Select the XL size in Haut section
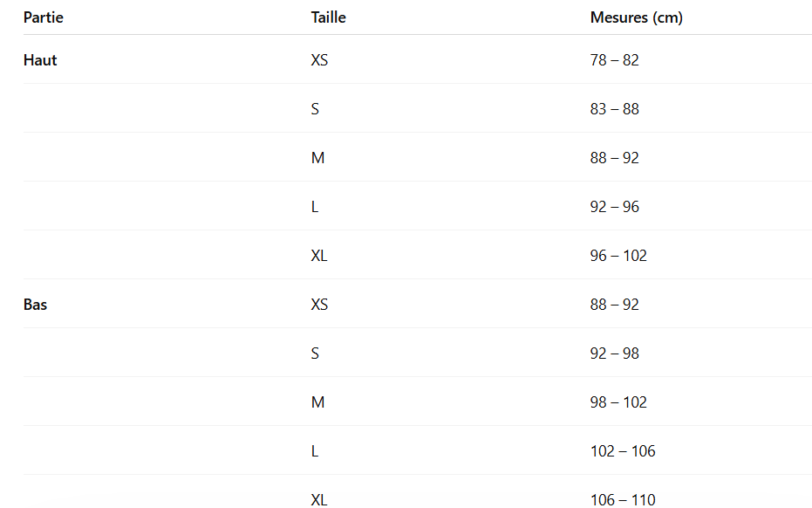 319,256
